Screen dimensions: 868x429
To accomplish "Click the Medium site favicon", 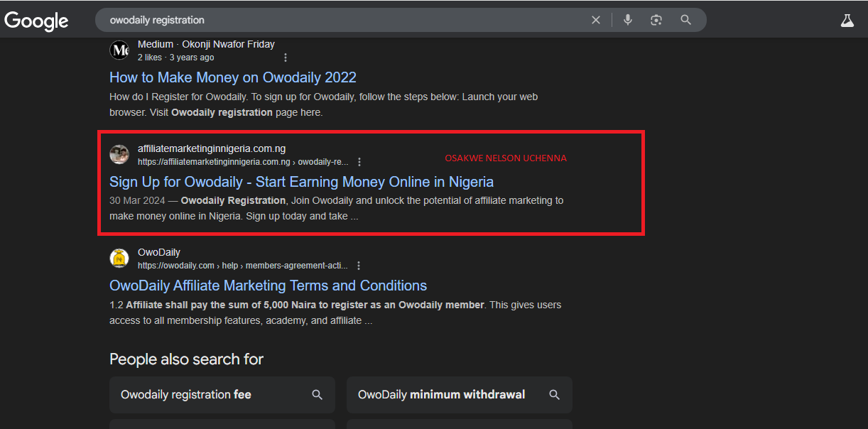I will [119, 50].
